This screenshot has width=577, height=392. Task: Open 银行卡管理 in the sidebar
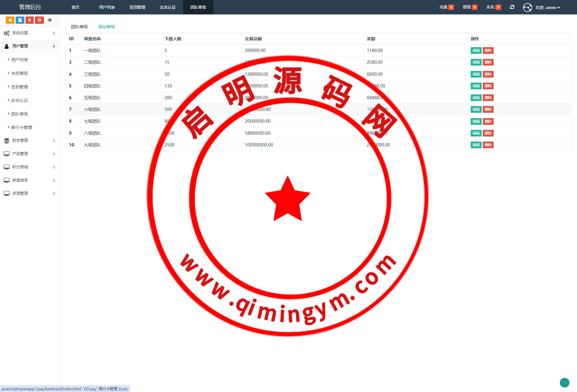point(22,127)
